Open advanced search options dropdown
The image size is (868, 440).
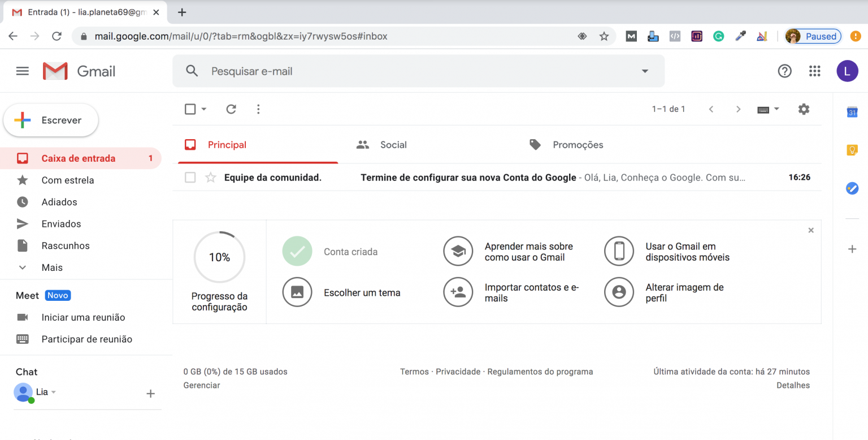(x=644, y=71)
